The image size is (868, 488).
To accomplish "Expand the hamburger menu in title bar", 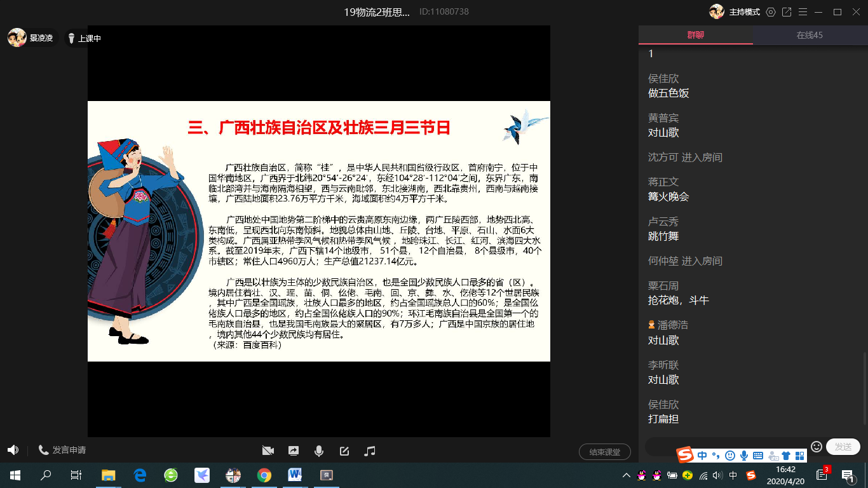I will pyautogui.click(x=803, y=12).
